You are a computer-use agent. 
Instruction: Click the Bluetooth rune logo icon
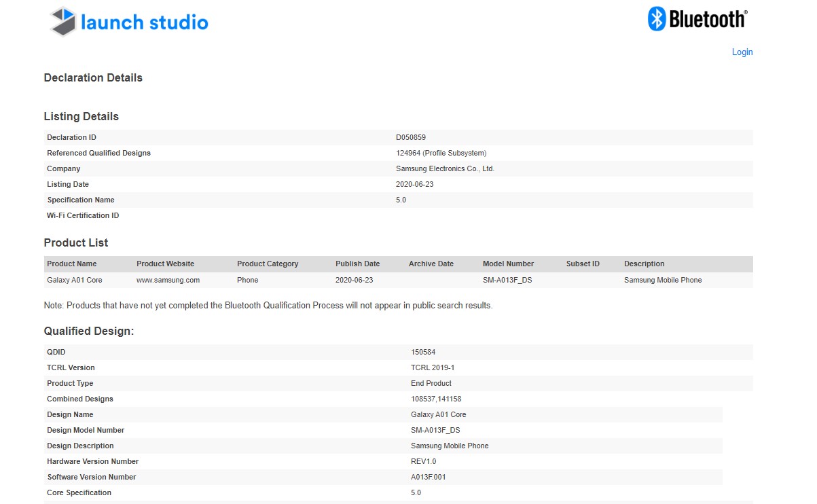(x=656, y=19)
